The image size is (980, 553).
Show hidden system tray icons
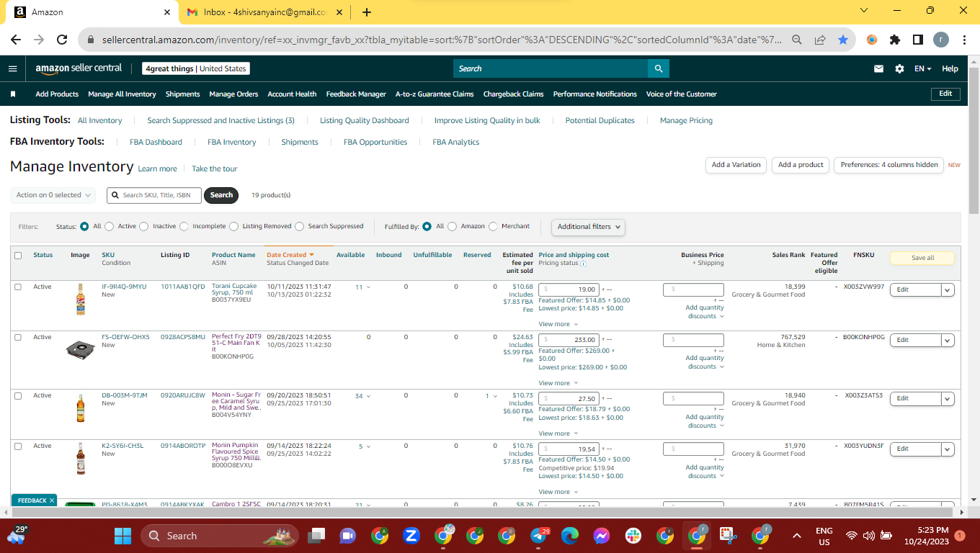(x=796, y=536)
